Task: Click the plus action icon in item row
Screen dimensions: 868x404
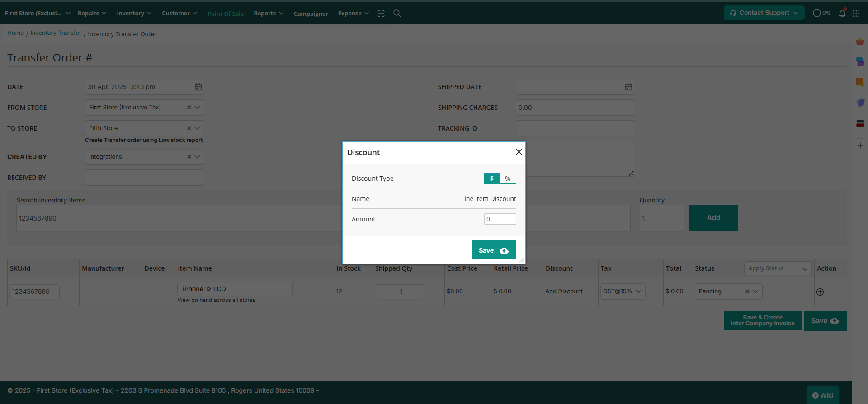Action: (x=820, y=292)
